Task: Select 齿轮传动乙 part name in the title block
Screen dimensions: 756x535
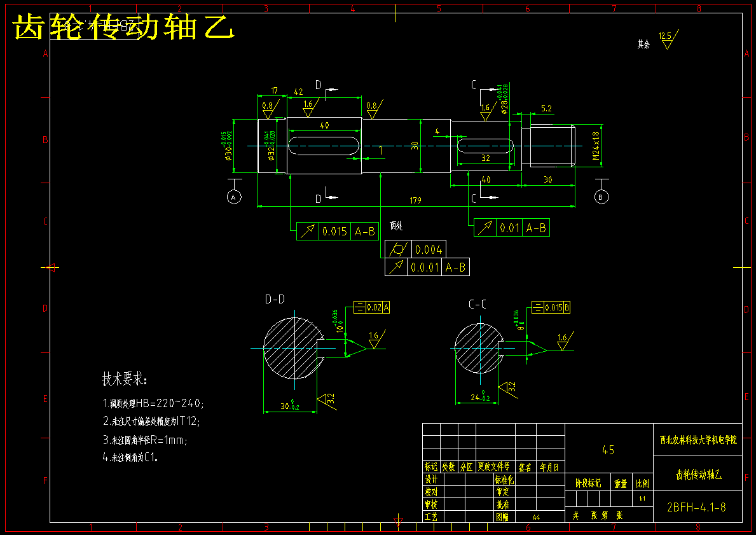Action: [699, 475]
